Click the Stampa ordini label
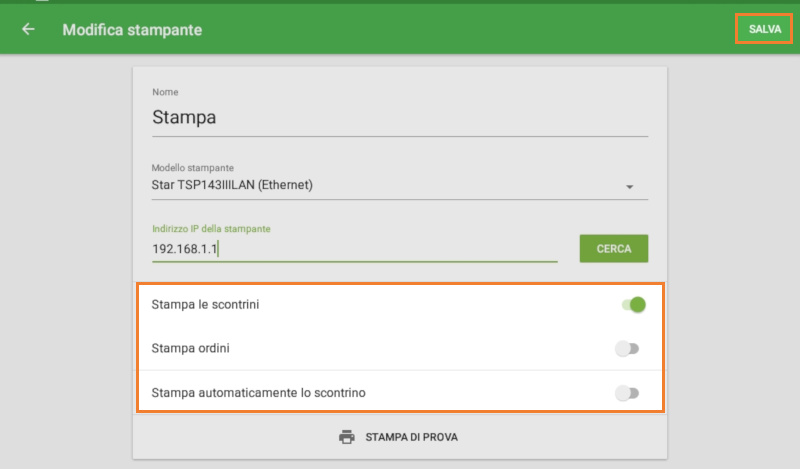Viewport: 800px width, 469px height. (195, 348)
